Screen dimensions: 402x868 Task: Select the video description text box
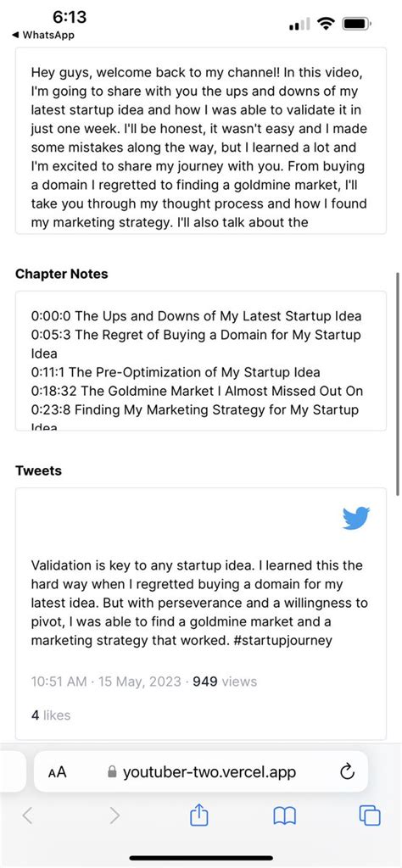tap(200, 141)
